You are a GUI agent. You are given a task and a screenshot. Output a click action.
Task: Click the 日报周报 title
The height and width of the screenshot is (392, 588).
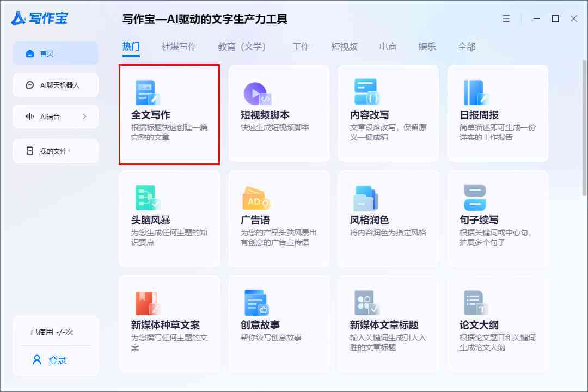point(479,115)
